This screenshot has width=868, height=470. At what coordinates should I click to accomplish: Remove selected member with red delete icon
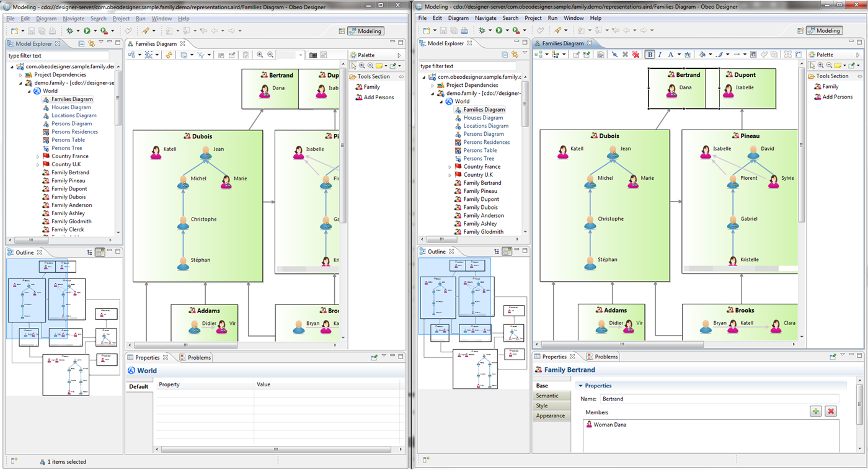pos(830,411)
